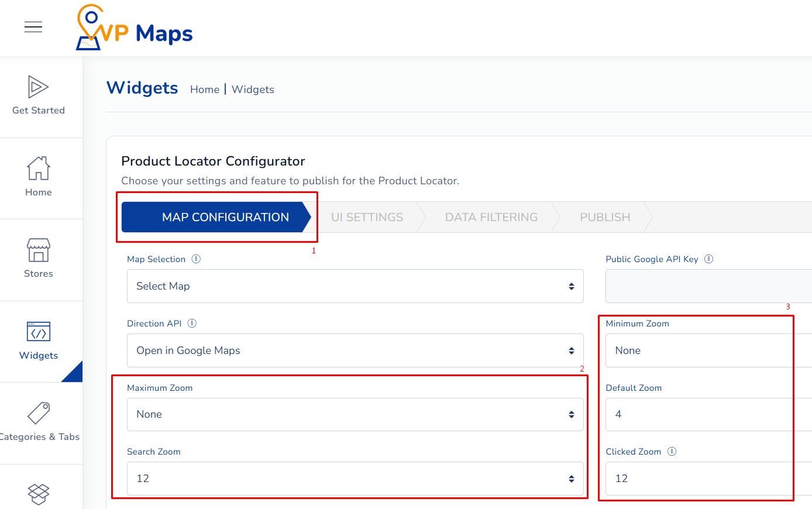Switch to the UI SETTINGS tab
Image resolution: width=812 pixels, height=509 pixels.
(367, 217)
